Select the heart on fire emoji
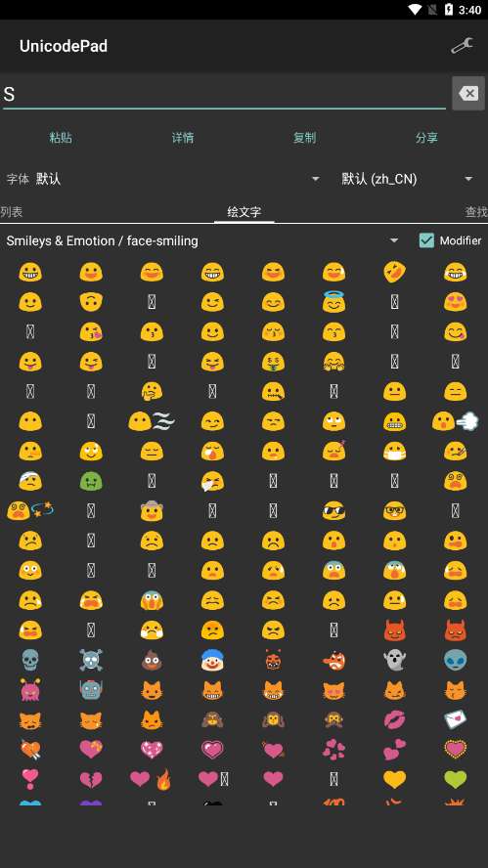Viewport: 488px width, 868px height. tap(152, 779)
